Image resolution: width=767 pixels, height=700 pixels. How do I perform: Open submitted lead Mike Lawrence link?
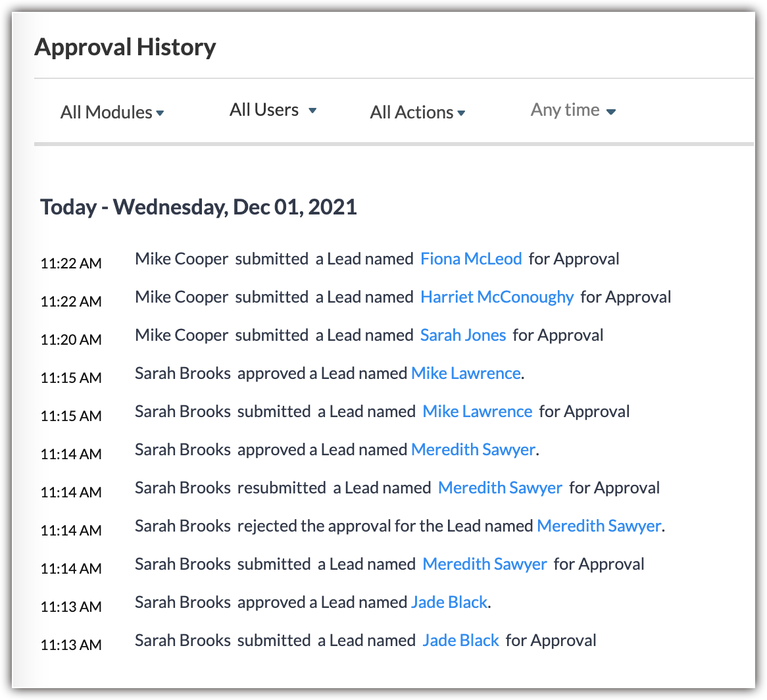click(477, 411)
